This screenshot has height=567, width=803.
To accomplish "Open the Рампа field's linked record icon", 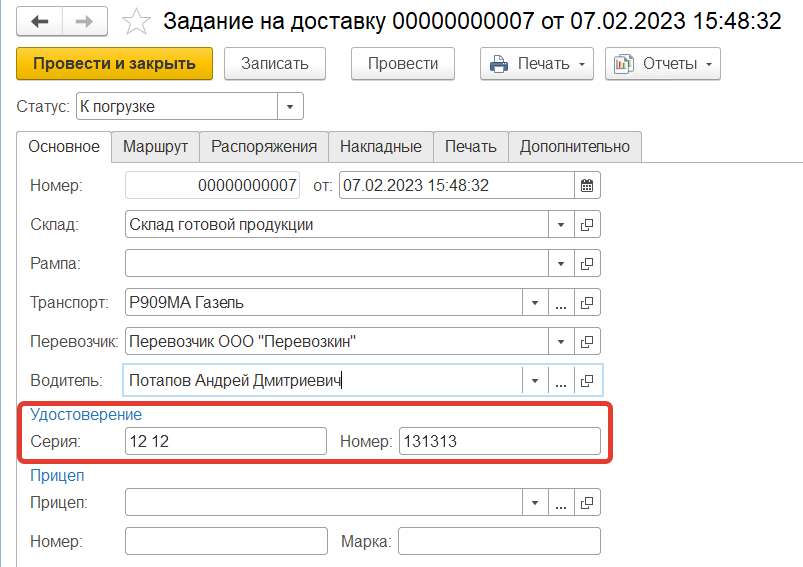I will [x=588, y=264].
